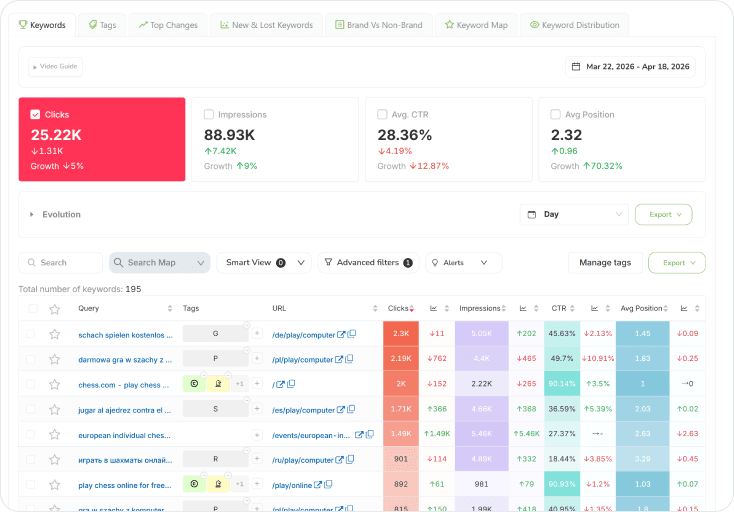Screen dimensions: 734x512
Task: Change the Mar 22 - Apr 18 date range
Action: 631,66
